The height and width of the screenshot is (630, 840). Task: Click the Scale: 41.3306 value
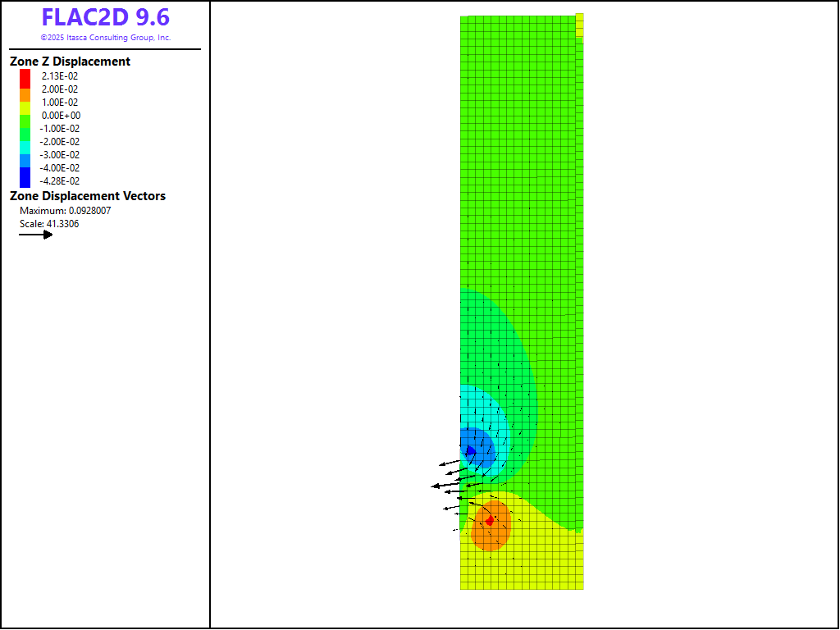[x=49, y=224]
